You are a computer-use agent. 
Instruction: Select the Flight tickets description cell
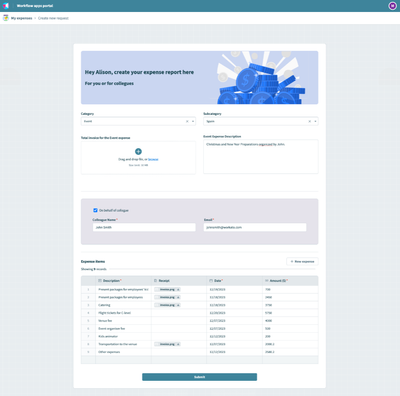pos(123,313)
